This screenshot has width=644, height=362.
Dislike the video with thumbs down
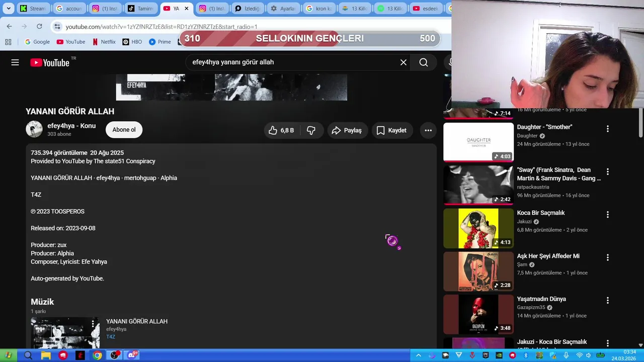tap(311, 130)
